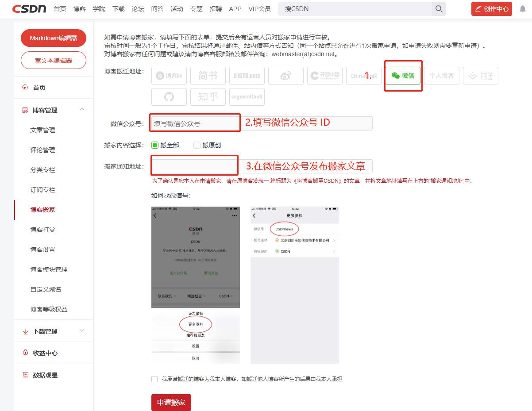This screenshot has width=532, height=411.
Task: Collapse the 博客管理 section chevron
Action: pyautogui.click(x=82, y=109)
